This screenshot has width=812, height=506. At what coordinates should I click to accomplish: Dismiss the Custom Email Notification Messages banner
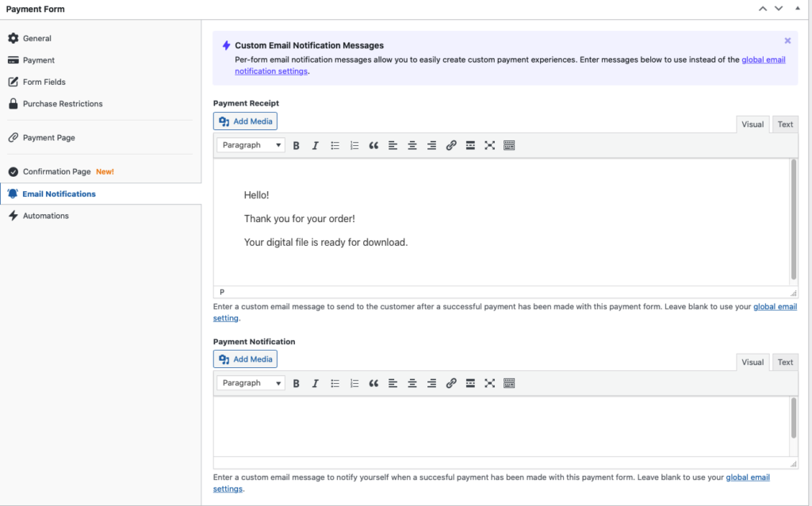pyautogui.click(x=787, y=40)
